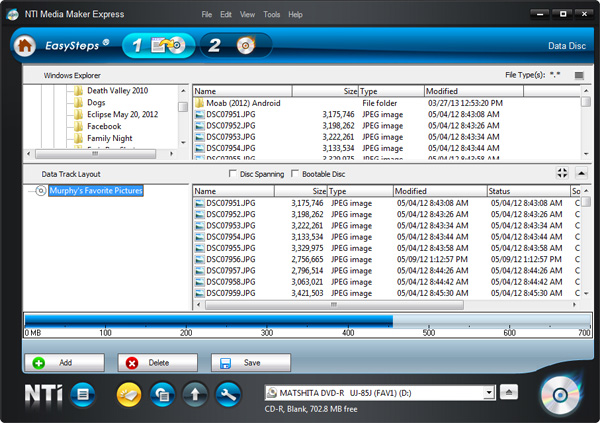The height and width of the screenshot is (423, 600).
Task: Open the View menu
Action: 247,15
